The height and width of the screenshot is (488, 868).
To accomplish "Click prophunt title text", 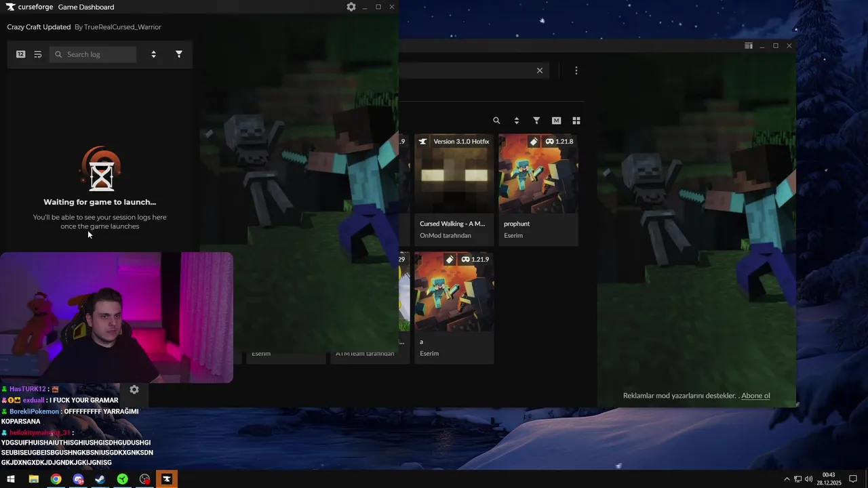I will 517,224.
